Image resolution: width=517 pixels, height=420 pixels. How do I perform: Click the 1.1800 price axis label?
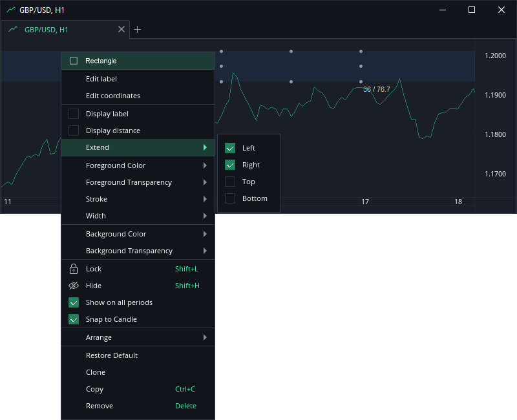coord(495,134)
